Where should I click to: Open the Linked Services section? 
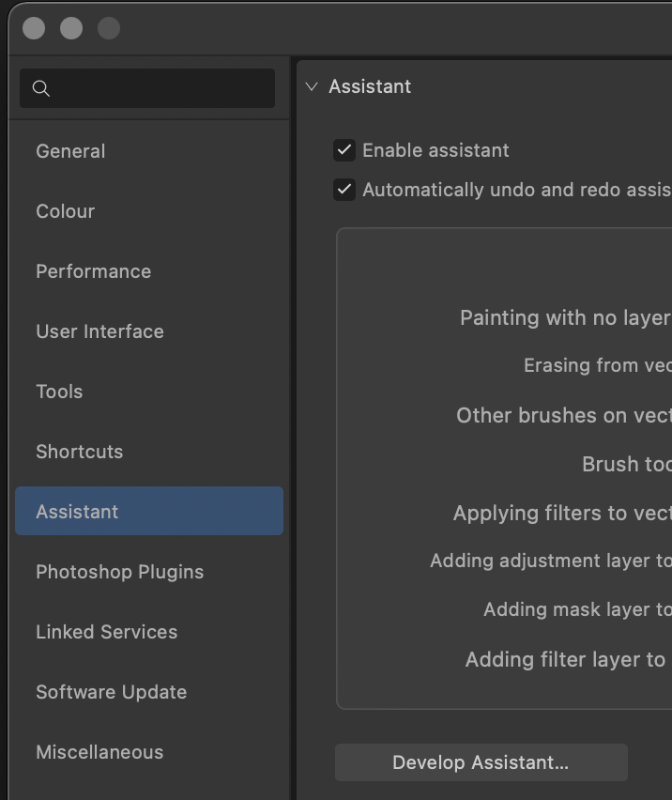click(106, 632)
